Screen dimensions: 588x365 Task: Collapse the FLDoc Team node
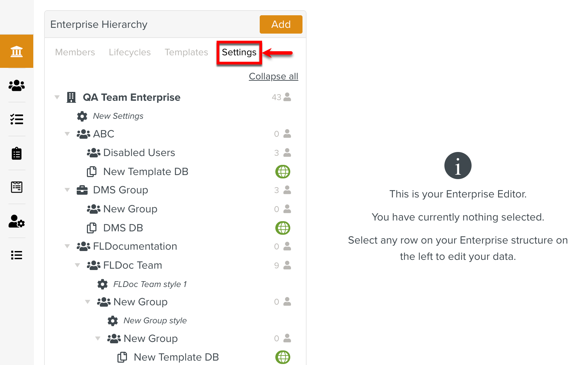click(77, 265)
